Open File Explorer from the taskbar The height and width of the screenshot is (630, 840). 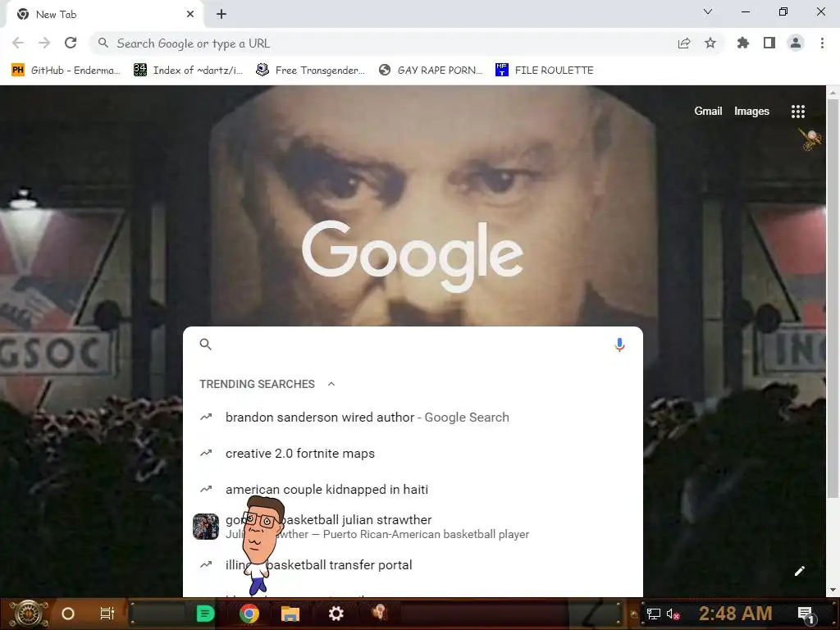coord(290,614)
